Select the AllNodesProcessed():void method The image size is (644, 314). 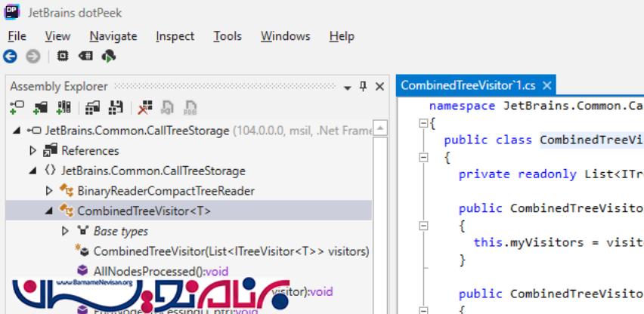click(x=160, y=272)
